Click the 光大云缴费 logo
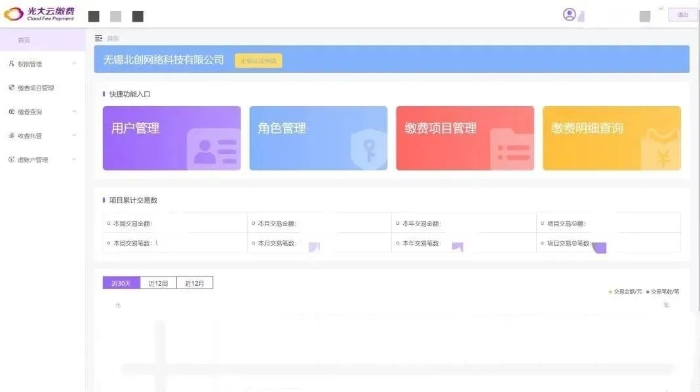The height and width of the screenshot is (392, 700). pyautogui.click(x=39, y=14)
